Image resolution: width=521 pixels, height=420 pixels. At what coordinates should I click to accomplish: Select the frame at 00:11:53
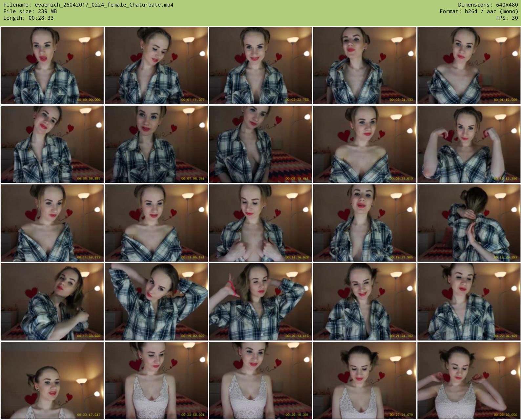(52, 223)
